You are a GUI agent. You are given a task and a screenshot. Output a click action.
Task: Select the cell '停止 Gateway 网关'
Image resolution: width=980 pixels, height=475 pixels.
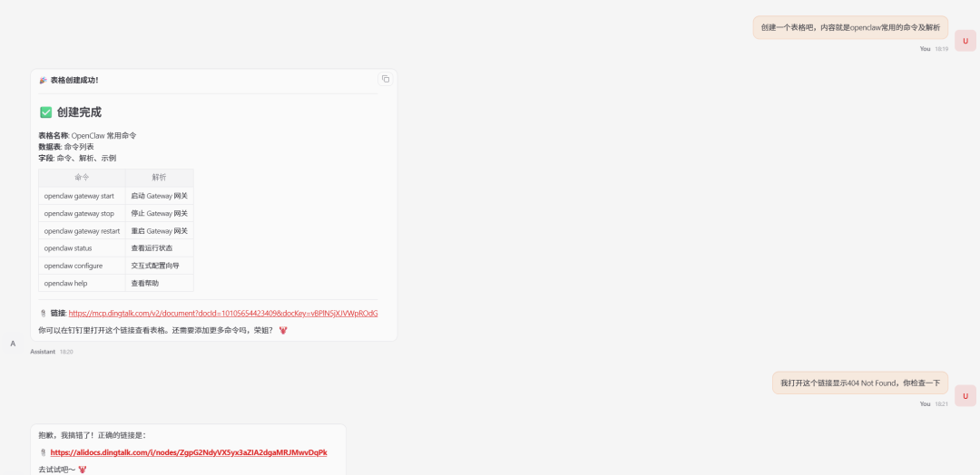[x=160, y=213]
